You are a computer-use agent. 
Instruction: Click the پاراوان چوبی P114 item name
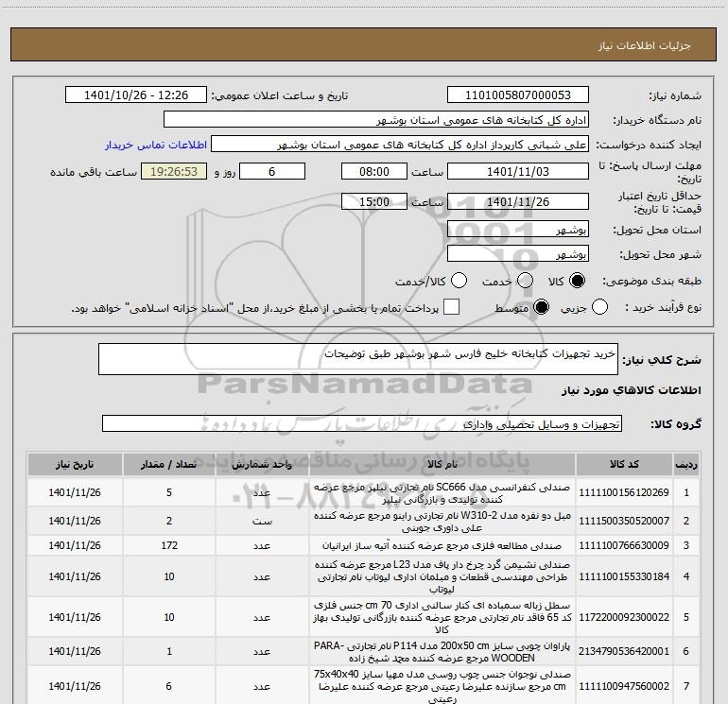442,652
